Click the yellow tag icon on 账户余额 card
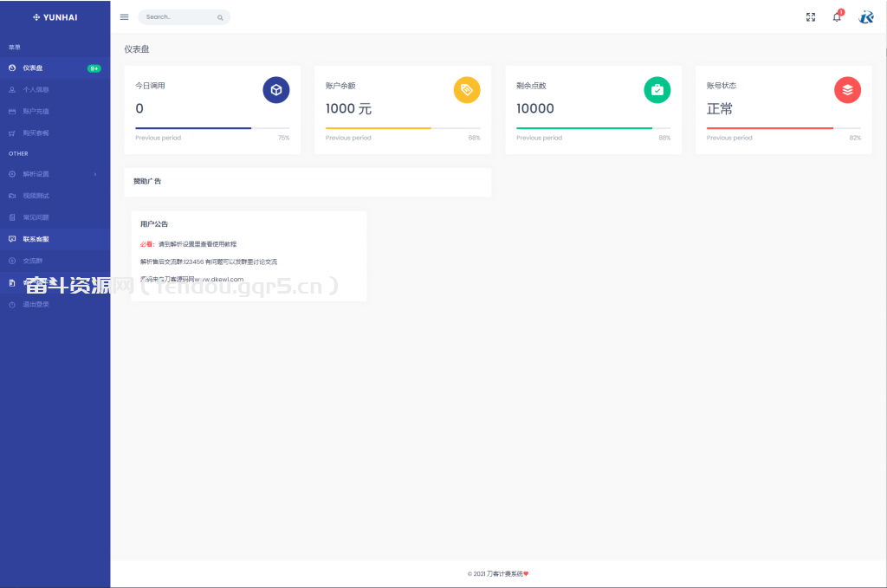The image size is (887, 588). point(467,90)
